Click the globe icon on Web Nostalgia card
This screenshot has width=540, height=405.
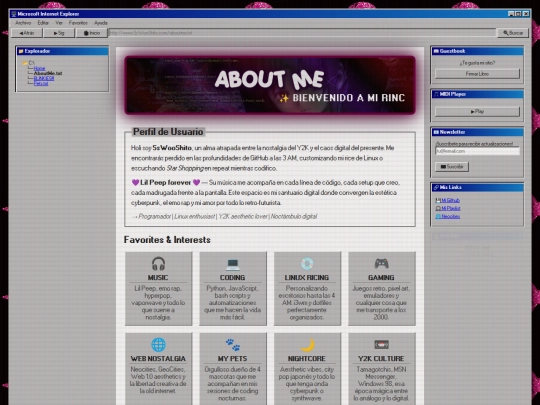click(x=158, y=345)
